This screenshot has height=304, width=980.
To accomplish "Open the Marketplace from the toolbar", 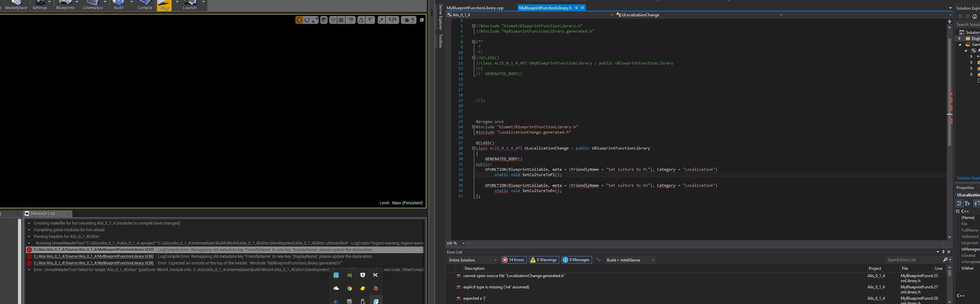I will click(x=16, y=5).
